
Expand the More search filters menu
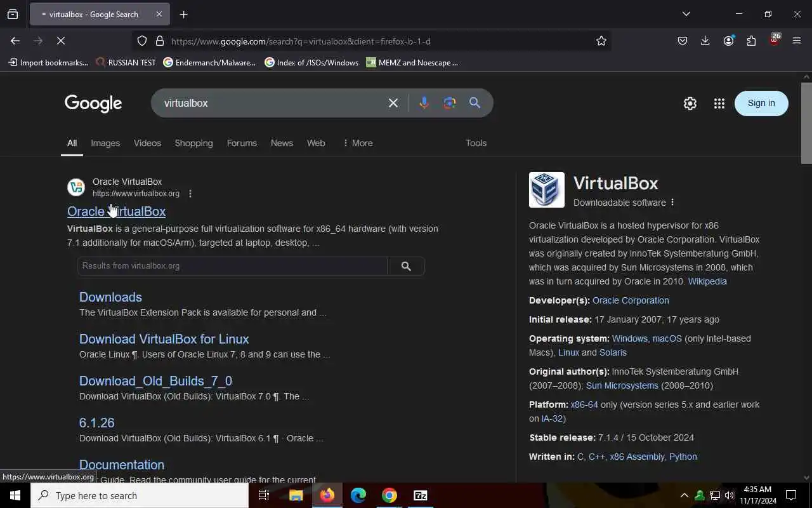(x=357, y=143)
